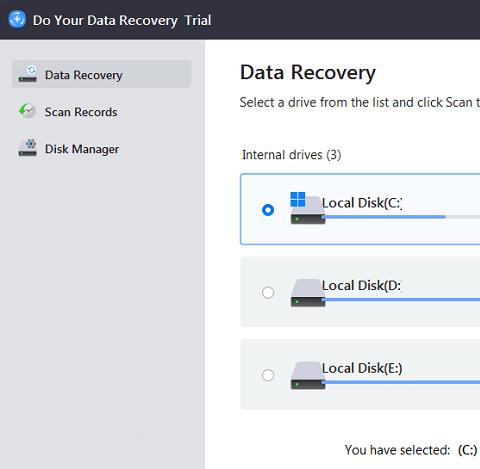The image size is (480, 469).
Task: Click the Do Your Data Recovery app logo
Action: click(17, 19)
